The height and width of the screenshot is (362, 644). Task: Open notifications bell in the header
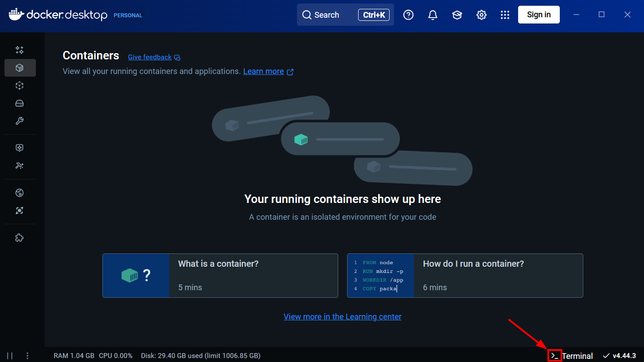(x=433, y=15)
